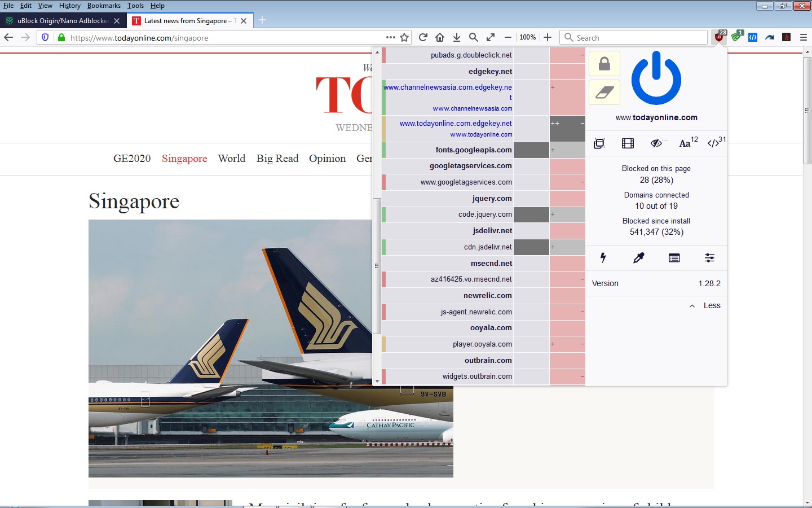Switch to uBlock Origin/Nano Adblocker tab
The width and height of the screenshot is (812, 508).
coord(63,21)
